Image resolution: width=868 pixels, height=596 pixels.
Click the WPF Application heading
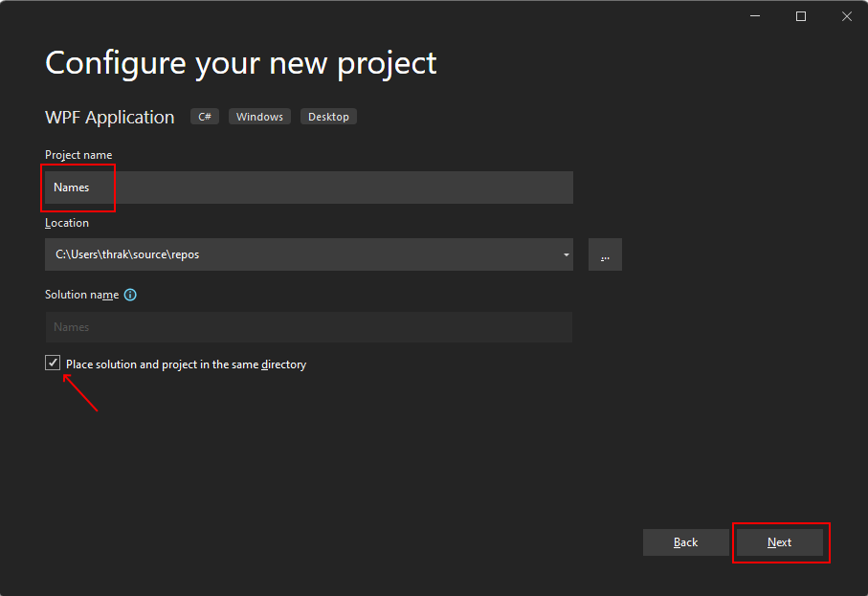coord(109,117)
